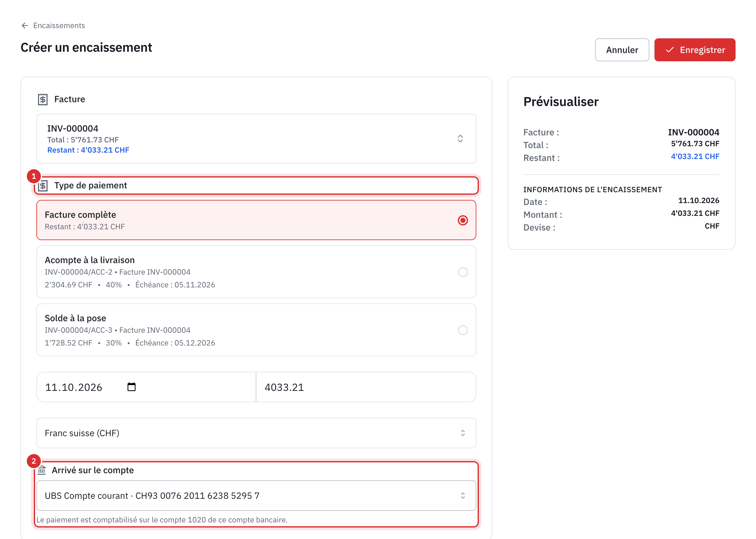
Task: Open the Encaissements breadcrumb link
Action: (x=59, y=26)
